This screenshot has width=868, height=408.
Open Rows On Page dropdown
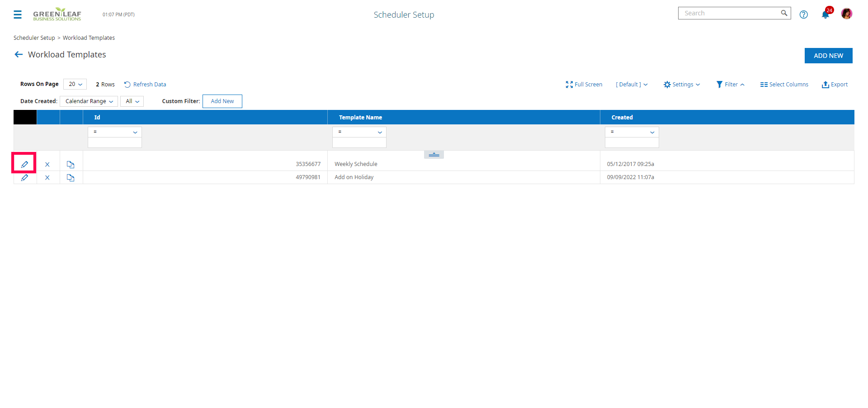(75, 84)
